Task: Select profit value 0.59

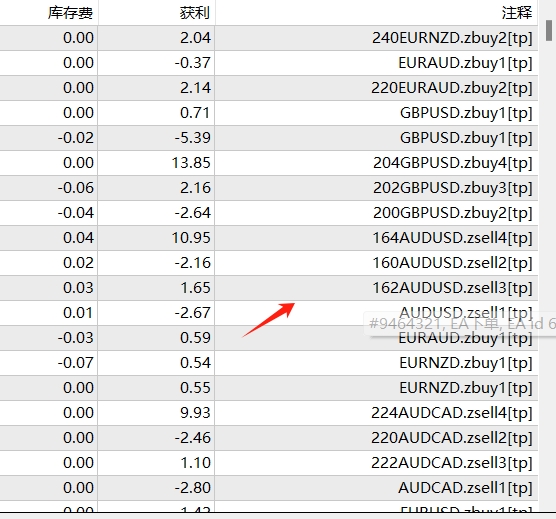Action: [x=195, y=338]
